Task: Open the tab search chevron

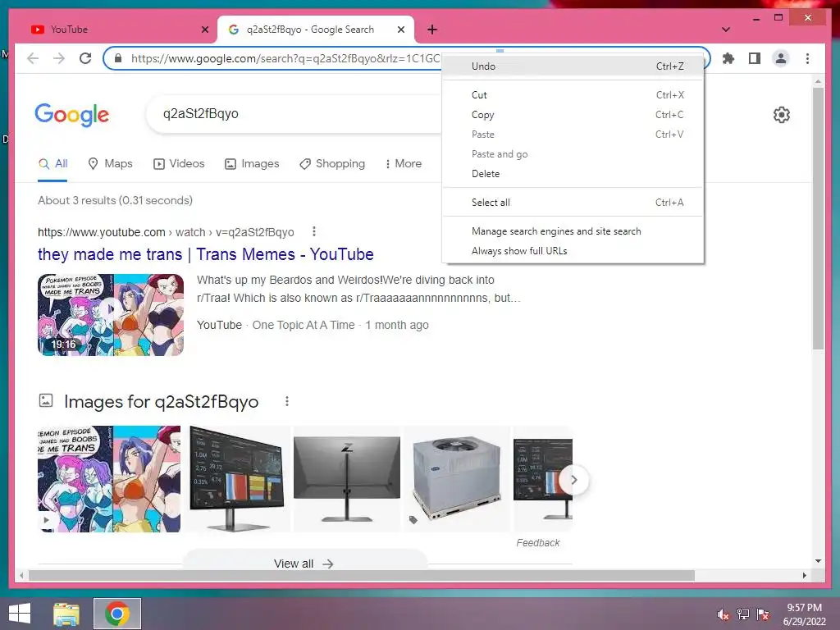Action: [726, 30]
